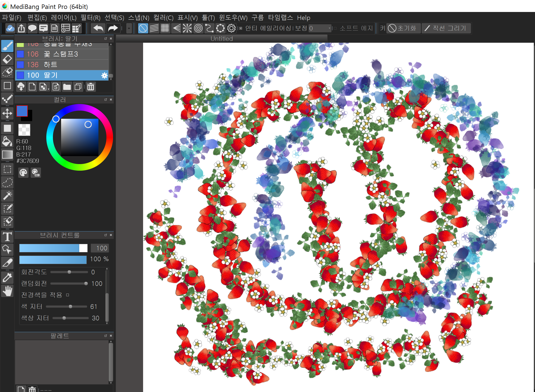The height and width of the screenshot is (392, 535).
Task: Select radial snap guide
Action: coord(187,28)
